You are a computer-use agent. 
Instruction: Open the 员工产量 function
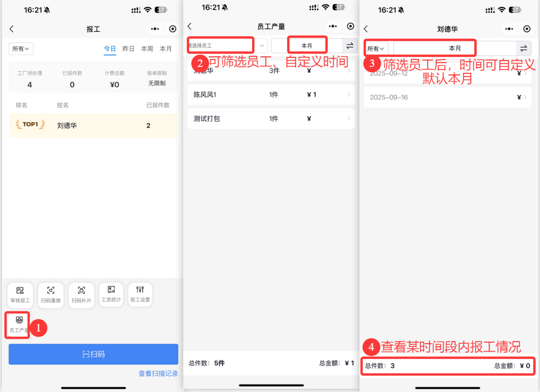coord(18,325)
